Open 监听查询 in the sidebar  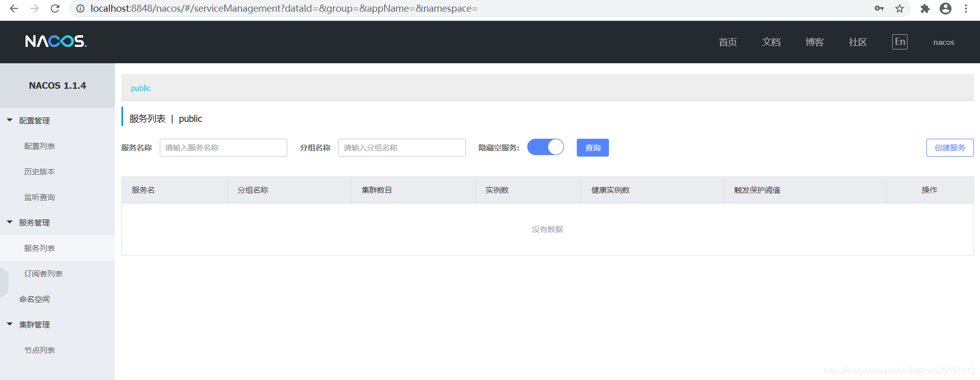click(x=39, y=197)
